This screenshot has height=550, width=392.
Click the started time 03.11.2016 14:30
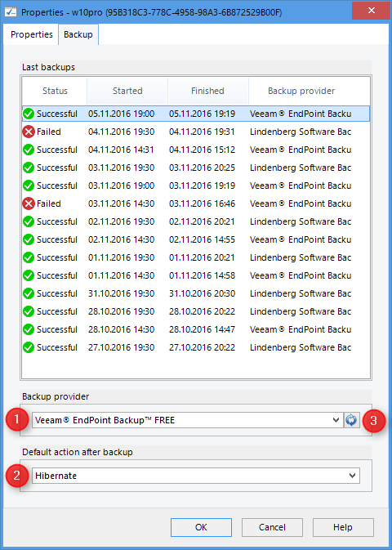pos(122,203)
